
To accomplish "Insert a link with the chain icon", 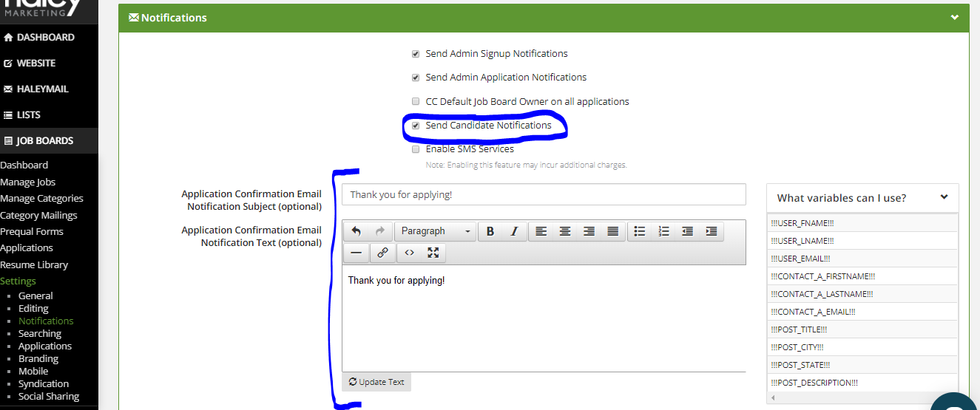I will pos(382,253).
